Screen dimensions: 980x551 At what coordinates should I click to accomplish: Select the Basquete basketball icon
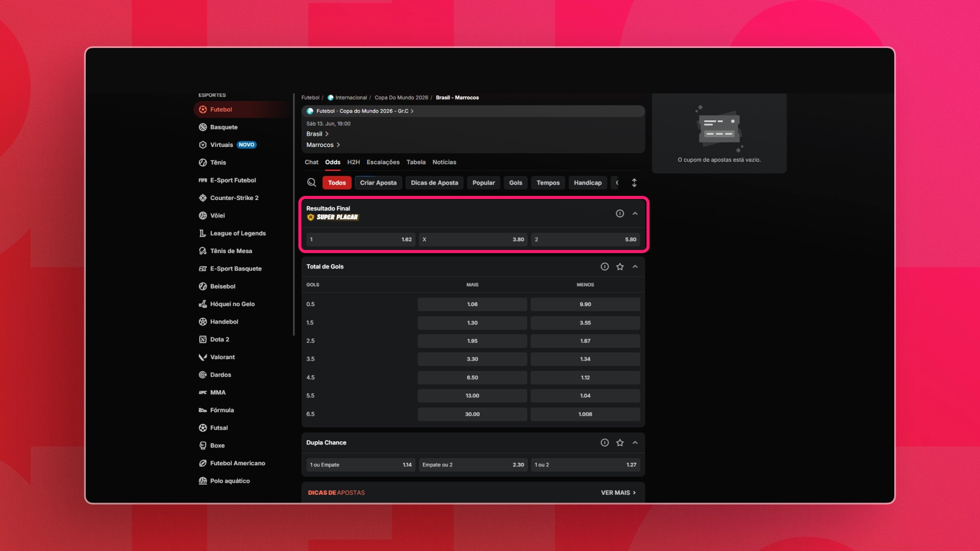click(203, 128)
